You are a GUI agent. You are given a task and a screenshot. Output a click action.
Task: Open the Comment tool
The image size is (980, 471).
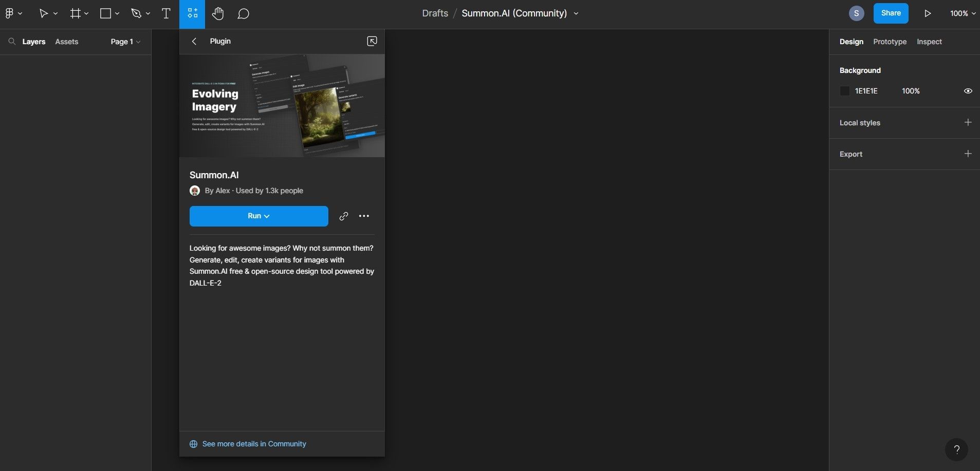tap(243, 13)
